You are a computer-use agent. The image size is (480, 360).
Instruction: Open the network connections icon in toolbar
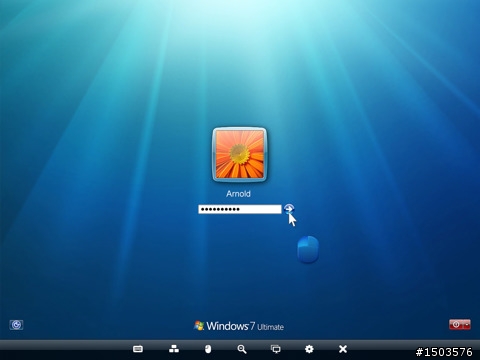point(174,349)
